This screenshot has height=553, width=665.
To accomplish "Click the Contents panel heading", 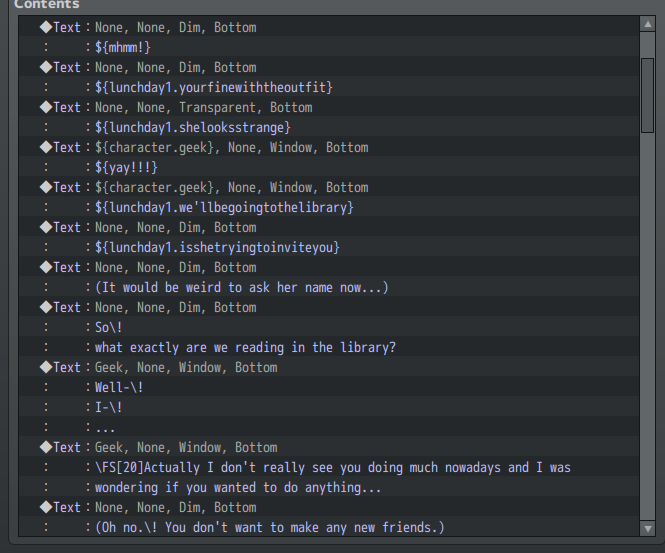I will (x=46, y=5).
